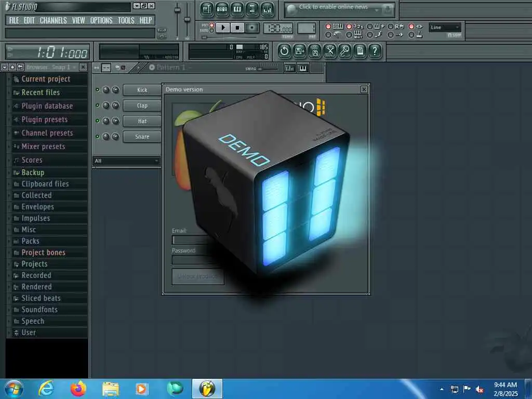Screen dimensions: 532x399
Task: Open the OPTIONS menu
Action: 101,20
